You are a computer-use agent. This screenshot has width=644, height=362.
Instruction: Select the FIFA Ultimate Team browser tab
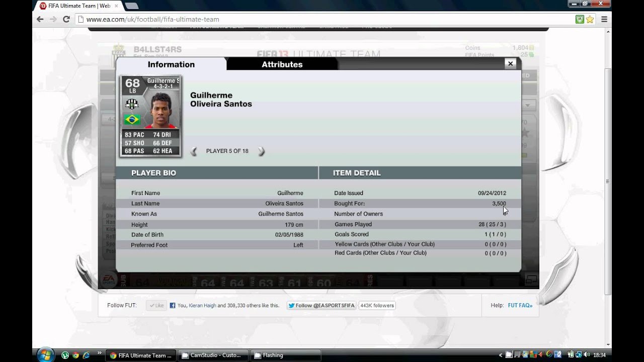tap(79, 6)
